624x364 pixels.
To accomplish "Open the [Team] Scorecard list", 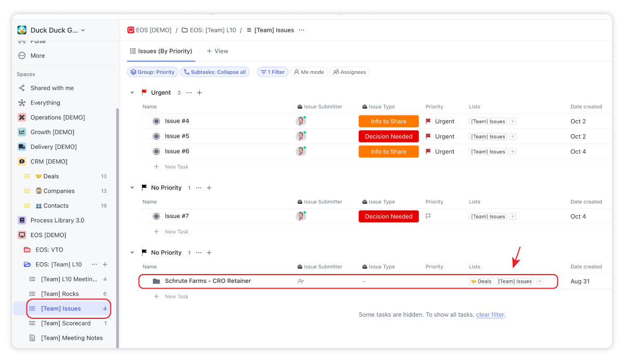I will pyautogui.click(x=66, y=323).
